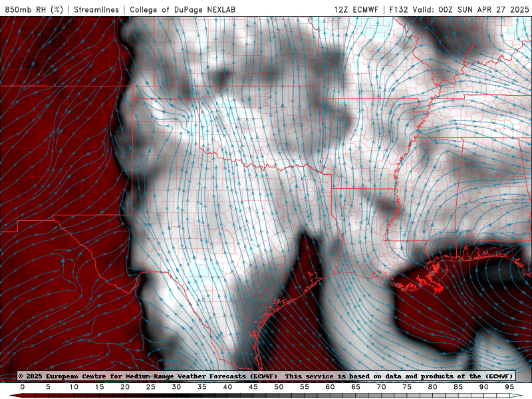This screenshot has height=399, width=532.
Task: Click the "50" value on the color scale
Action: (x=279, y=387)
